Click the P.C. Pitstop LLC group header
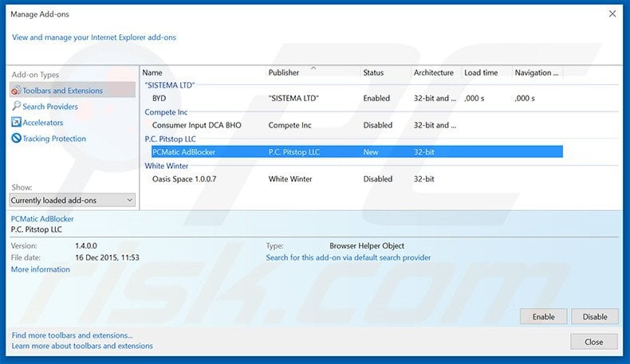This screenshot has height=364, width=630. (x=171, y=139)
